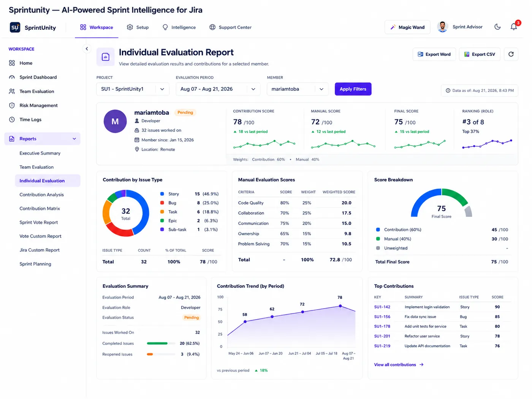Screen dimensions: 532x399
Task: Click the Reports document icon
Action: [x=12, y=139]
